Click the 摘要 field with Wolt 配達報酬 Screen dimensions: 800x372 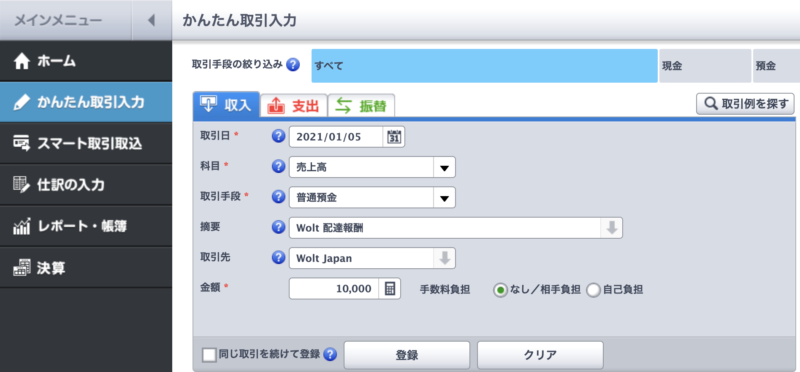(x=445, y=228)
